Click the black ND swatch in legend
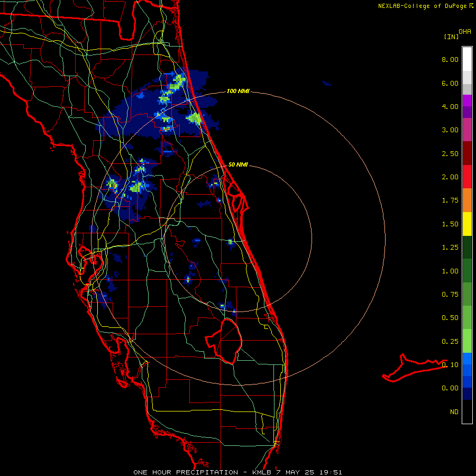The height and width of the screenshot is (476, 476). (467, 411)
